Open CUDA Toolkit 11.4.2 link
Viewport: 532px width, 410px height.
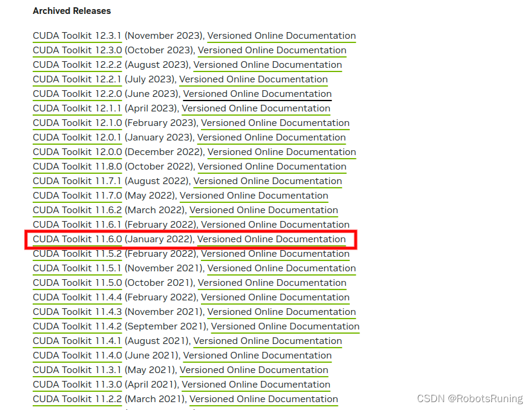77,326
